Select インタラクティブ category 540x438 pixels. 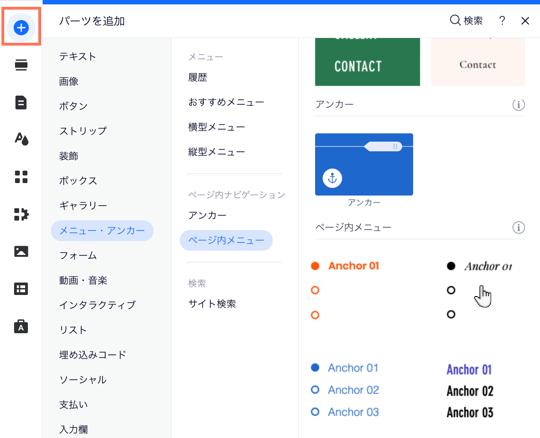pos(97,305)
